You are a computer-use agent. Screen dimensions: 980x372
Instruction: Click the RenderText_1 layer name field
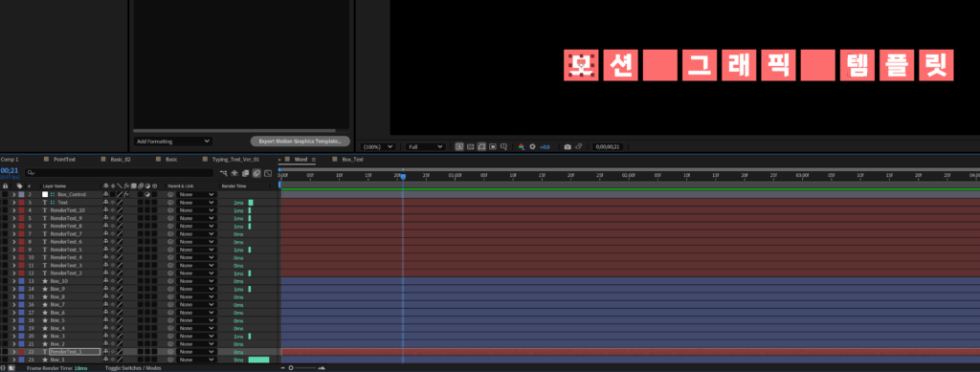(75, 352)
